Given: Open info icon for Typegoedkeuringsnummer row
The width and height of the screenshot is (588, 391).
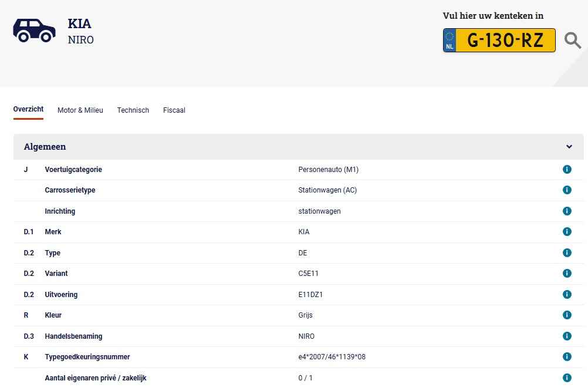Looking at the screenshot, I should coord(567,356).
